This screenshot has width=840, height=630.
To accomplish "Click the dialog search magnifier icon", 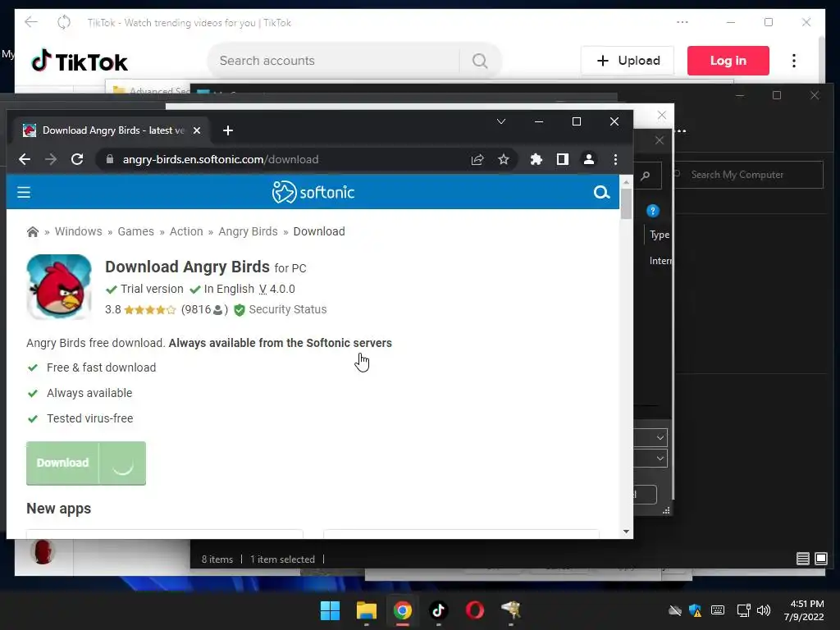I will point(646,176).
